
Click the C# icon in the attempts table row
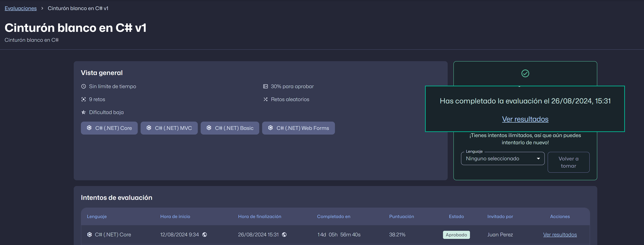pos(90,235)
